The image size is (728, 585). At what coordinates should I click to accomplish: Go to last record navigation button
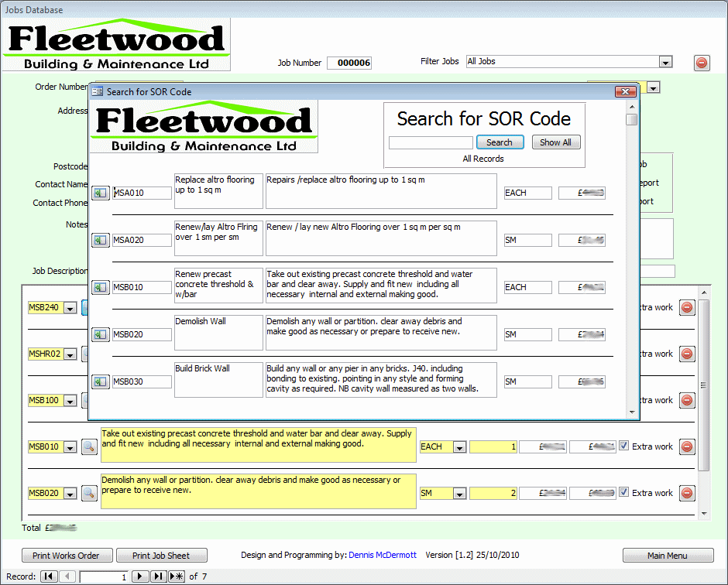[158, 576]
